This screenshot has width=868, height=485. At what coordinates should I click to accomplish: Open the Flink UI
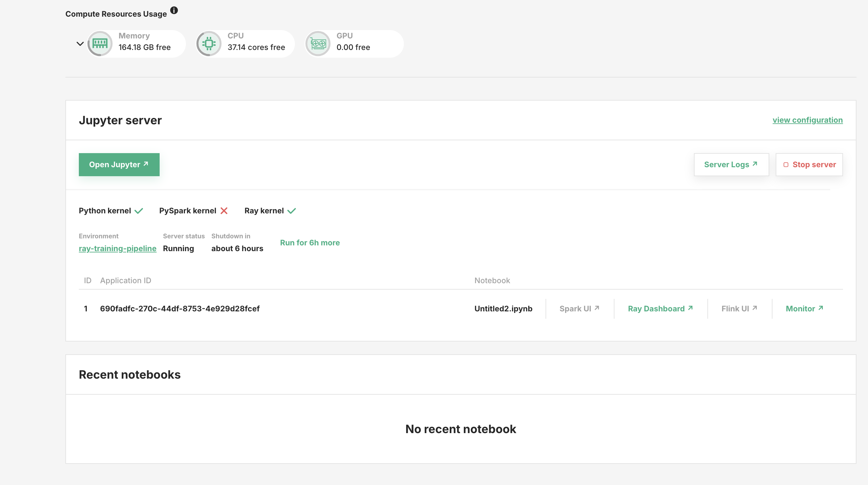[x=739, y=308]
